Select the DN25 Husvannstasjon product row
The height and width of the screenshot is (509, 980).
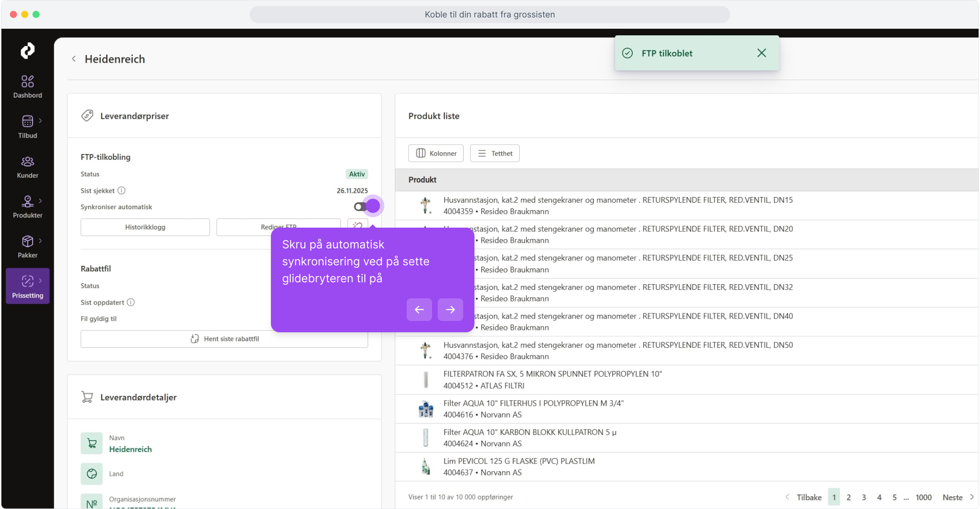tap(687, 263)
